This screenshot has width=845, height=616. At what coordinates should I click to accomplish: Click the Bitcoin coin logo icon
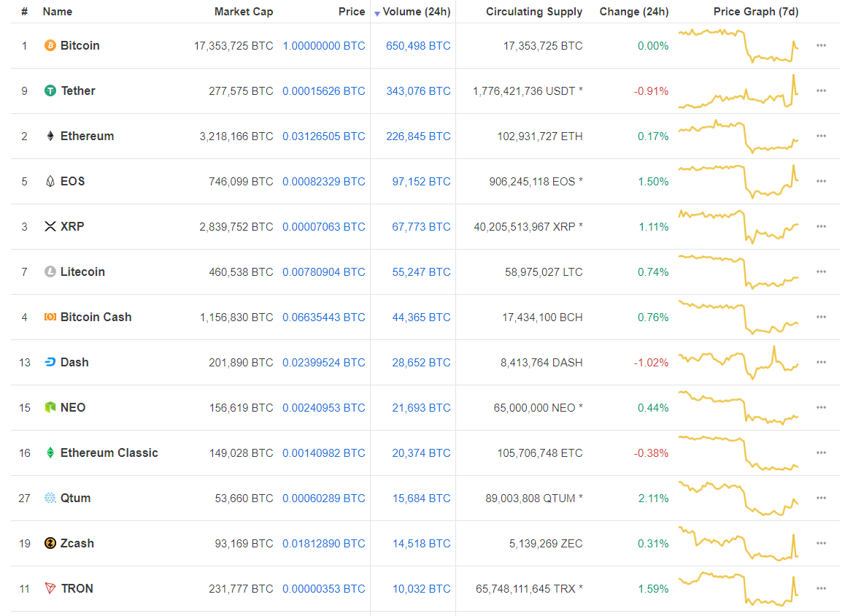[x=50, y=45]
